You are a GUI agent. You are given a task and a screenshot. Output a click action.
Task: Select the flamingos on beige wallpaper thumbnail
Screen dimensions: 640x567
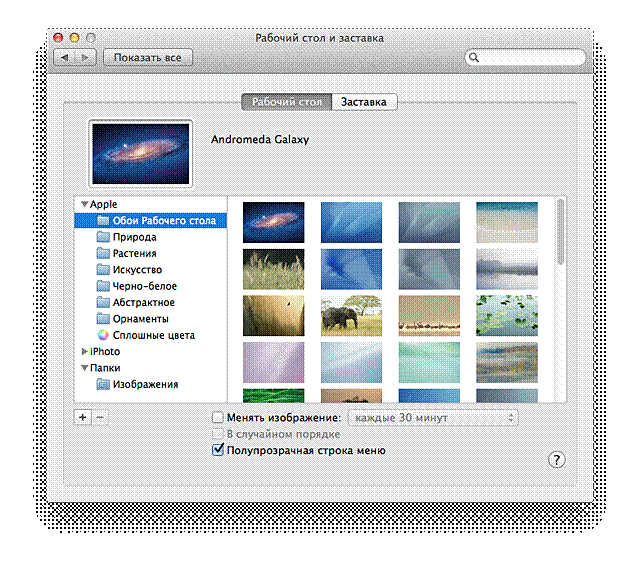click(x=429, y=316)
